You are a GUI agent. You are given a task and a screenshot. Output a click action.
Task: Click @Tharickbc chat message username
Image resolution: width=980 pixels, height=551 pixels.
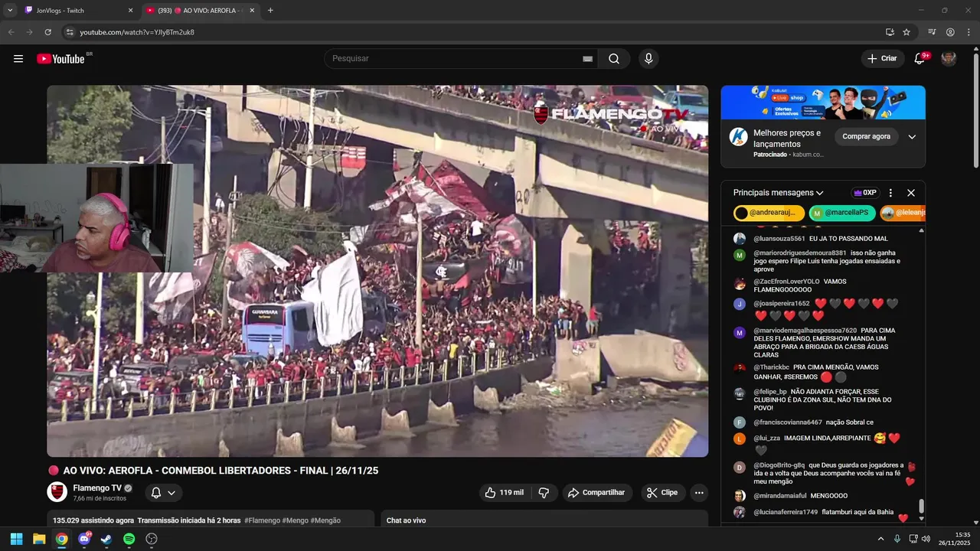coord(772,367)
